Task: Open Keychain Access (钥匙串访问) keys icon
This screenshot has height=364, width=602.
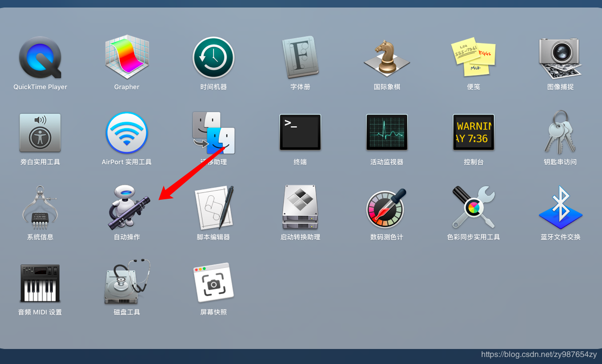Action: pyautogui.click(x=560, y=132)
